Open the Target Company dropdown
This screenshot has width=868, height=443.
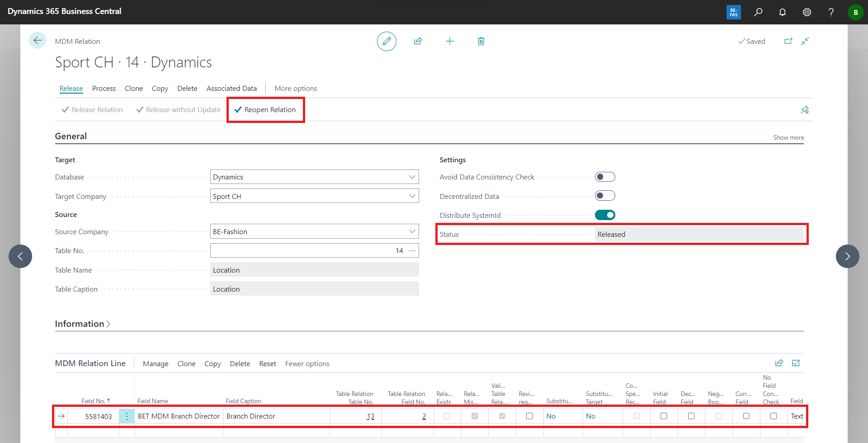click(x=412, y=196)
